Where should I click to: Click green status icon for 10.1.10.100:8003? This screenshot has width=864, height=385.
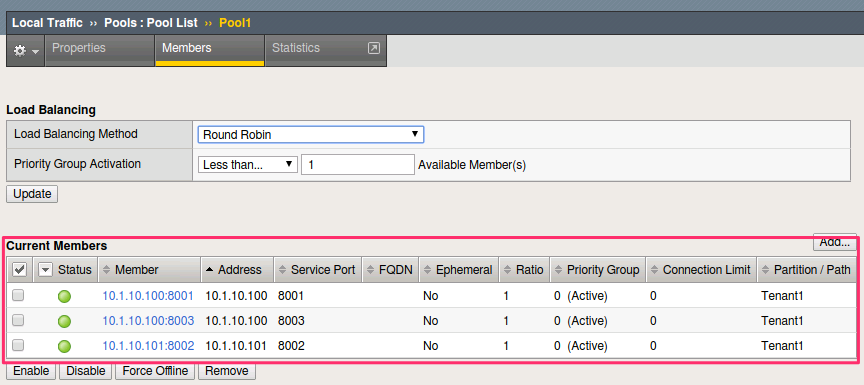[x=64, y=321]
